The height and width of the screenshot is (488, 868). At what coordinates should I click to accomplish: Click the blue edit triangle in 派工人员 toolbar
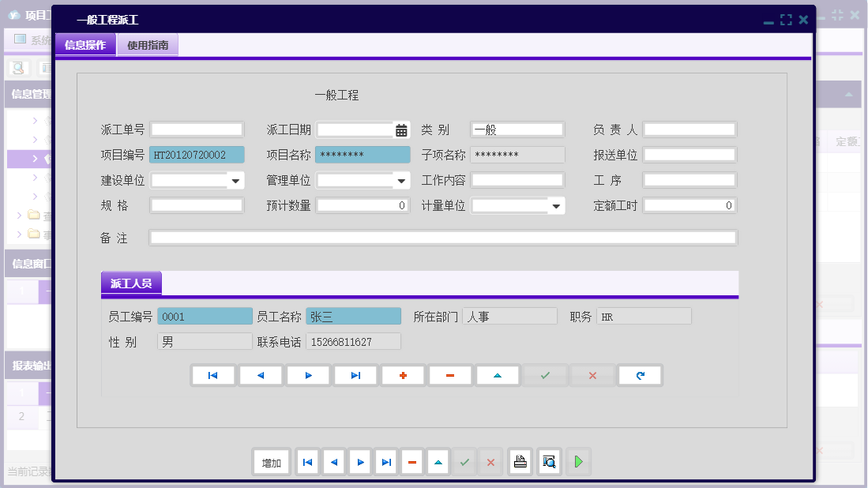498,375
